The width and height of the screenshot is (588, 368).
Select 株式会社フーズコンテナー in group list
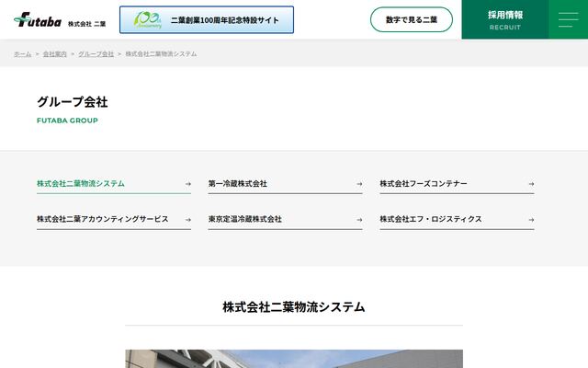[457, 184]
